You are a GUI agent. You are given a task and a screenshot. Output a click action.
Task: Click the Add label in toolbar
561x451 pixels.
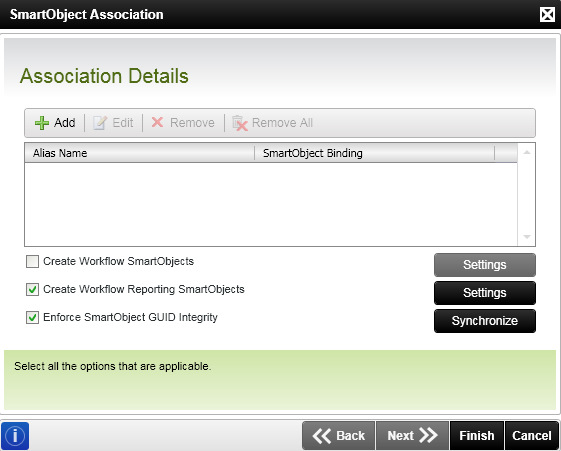pos(65,123)
